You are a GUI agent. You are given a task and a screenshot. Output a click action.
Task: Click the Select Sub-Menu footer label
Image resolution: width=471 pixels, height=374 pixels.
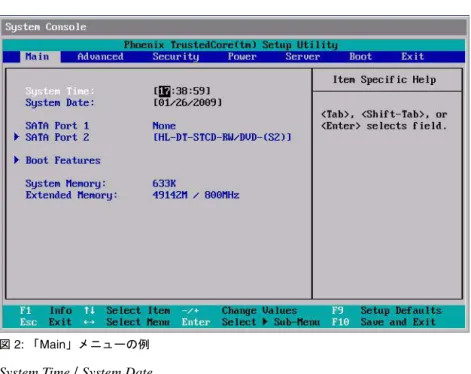271,322
